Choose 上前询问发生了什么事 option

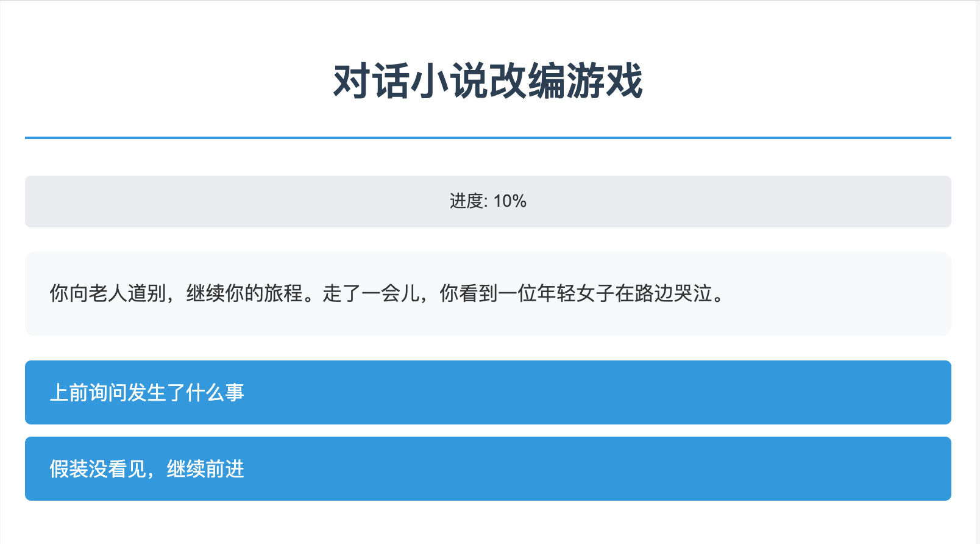[488, 392]
